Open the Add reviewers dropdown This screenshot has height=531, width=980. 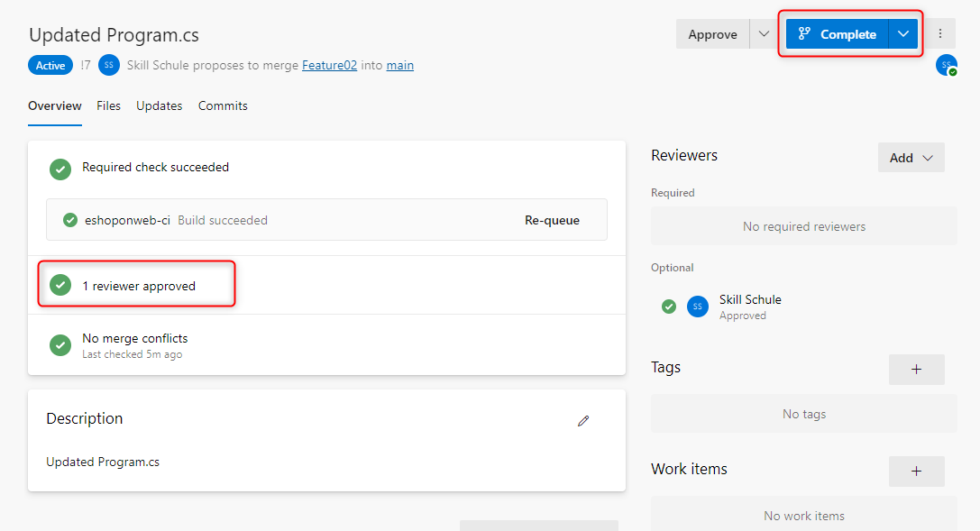pyautogui.click(x=911, y=158)
